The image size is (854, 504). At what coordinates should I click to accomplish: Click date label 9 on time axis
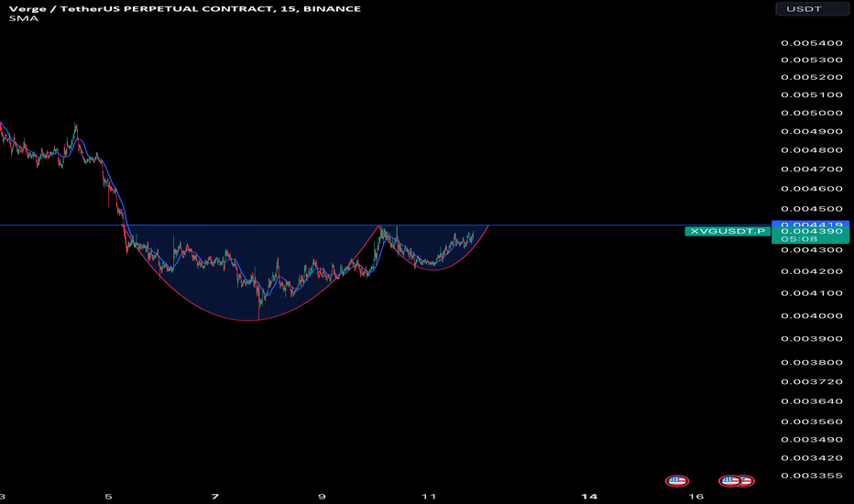click(x=322, y=497)
